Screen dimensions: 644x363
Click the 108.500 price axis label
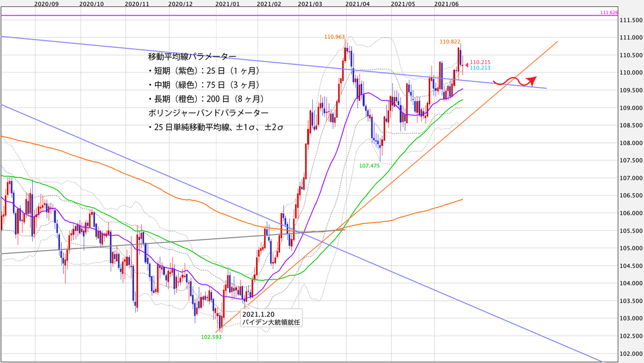(x=631, y=126)
